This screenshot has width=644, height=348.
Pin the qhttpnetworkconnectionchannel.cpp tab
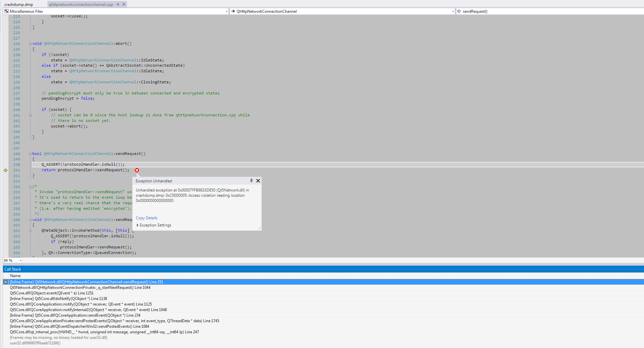click(x=118, y=5)
